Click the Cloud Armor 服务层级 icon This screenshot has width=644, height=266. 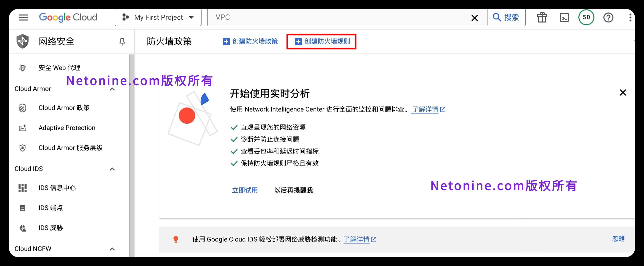click(23, 148)
